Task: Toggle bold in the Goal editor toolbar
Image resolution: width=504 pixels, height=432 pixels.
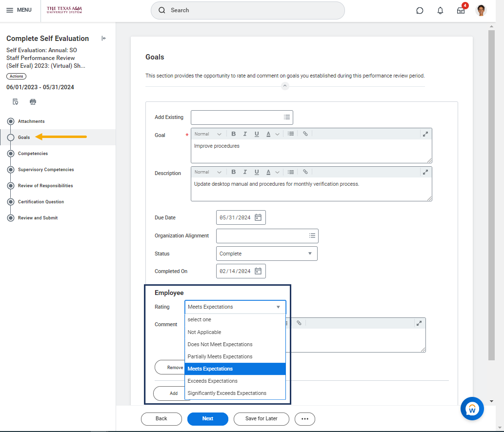Action: [234, 134]
